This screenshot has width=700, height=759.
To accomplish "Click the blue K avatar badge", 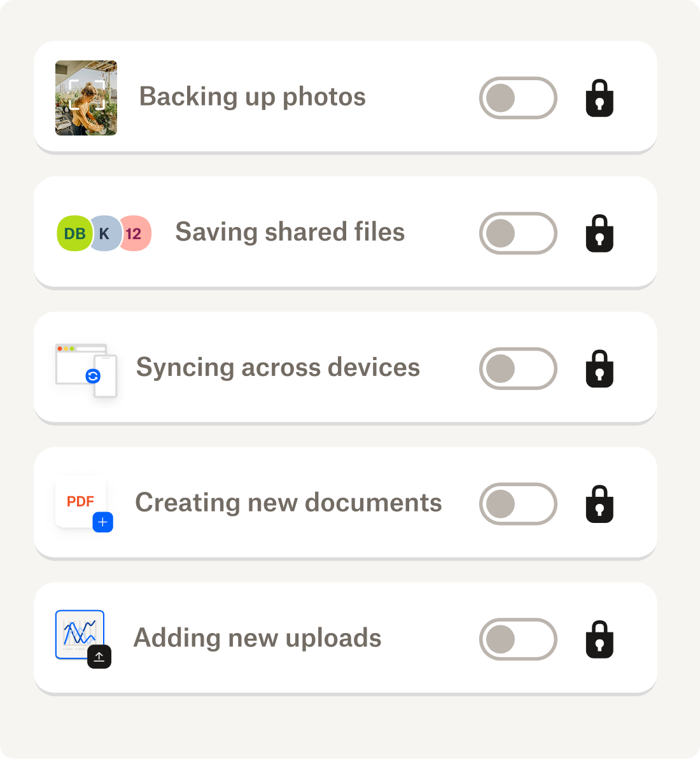I will [x=104, y=233].
